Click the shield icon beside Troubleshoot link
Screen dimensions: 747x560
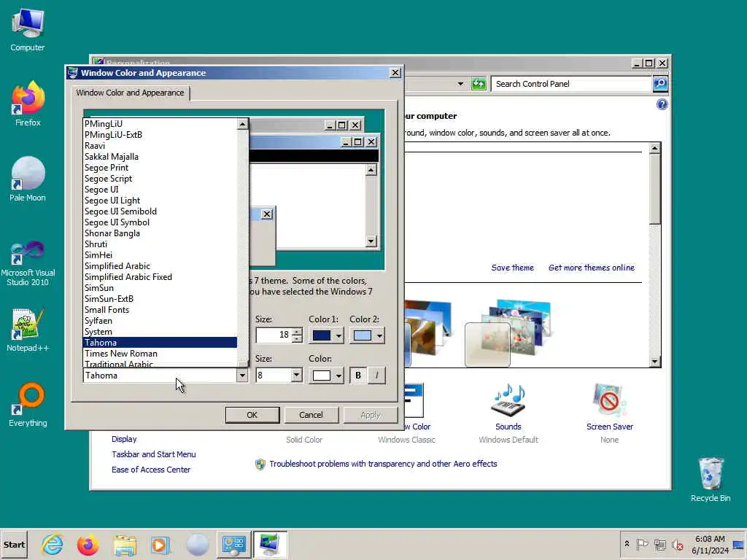pos(260,464)
